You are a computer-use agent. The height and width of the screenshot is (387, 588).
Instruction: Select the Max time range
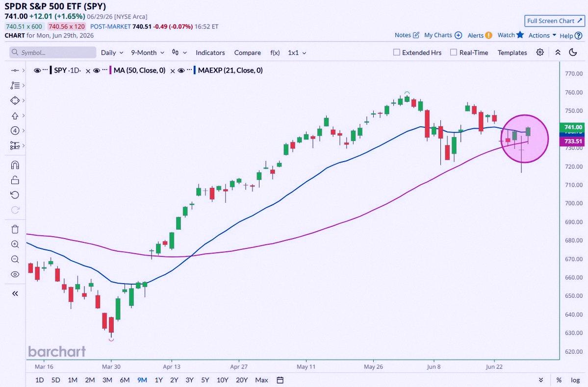(x=261, y=380)
